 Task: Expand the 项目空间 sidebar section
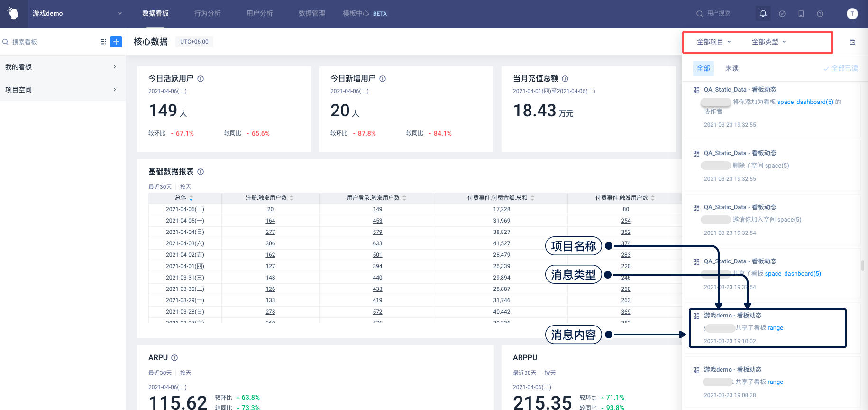click(x=62, y=90)
